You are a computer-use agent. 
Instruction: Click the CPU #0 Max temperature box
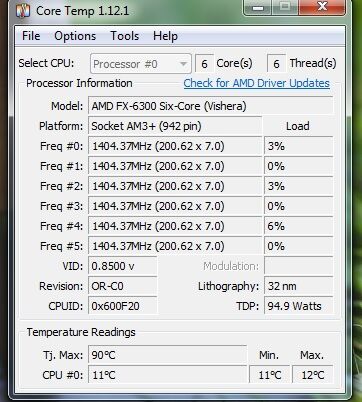[x=313, y=375]
